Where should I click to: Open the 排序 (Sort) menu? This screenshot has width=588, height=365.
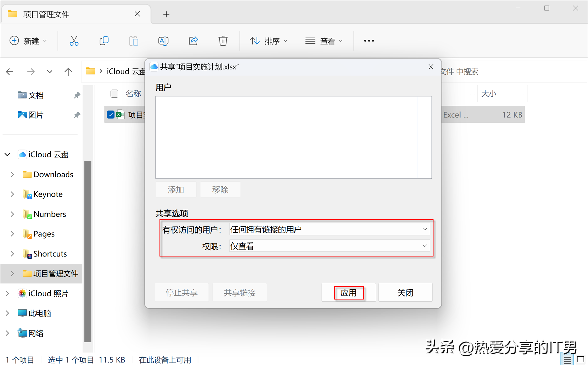point(268,41)
